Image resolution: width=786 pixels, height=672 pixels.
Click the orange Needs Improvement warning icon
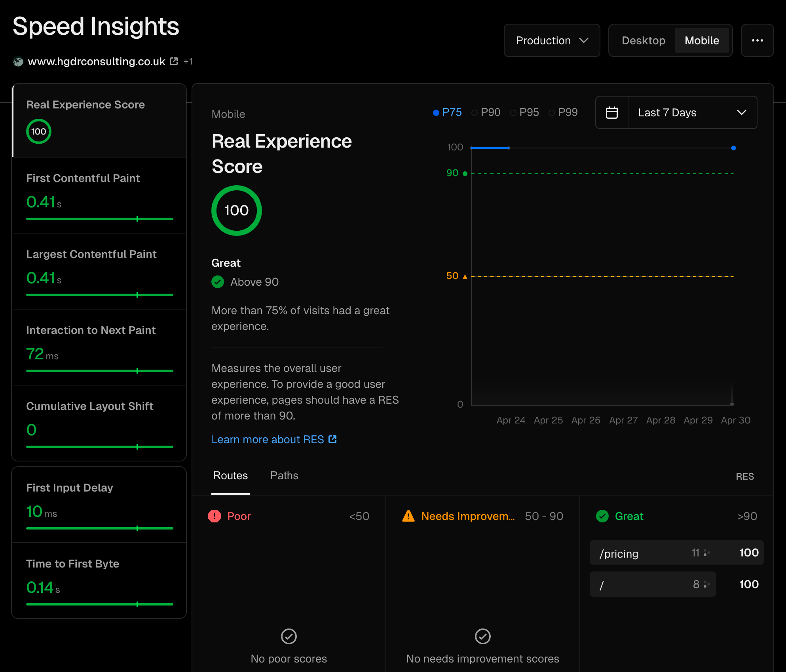[408, 516]
